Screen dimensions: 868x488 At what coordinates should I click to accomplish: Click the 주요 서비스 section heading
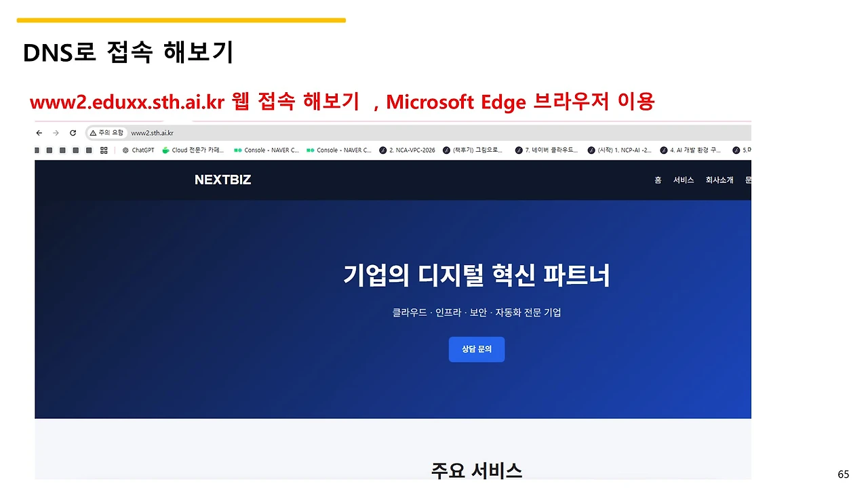pos(477,470)
